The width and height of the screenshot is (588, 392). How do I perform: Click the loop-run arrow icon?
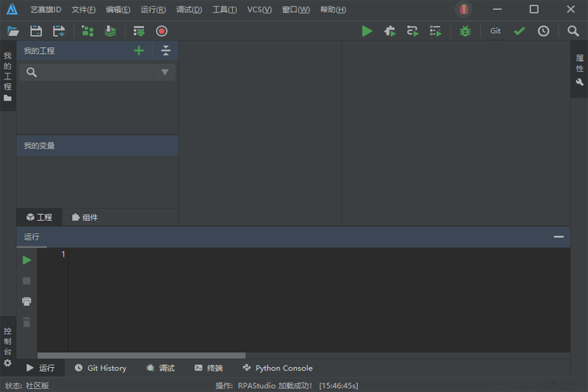(412, 31)
